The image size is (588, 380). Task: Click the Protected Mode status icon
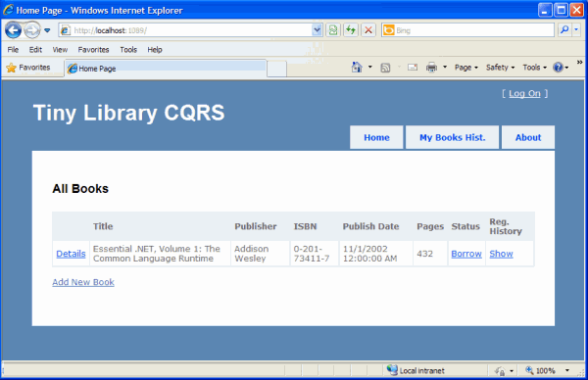click(x=499, y=370)
